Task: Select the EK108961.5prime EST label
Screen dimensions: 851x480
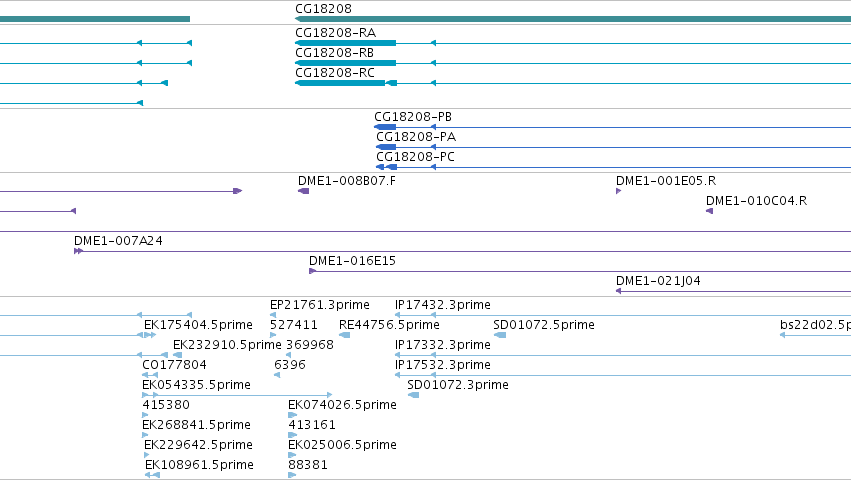Action: [199, 465]
